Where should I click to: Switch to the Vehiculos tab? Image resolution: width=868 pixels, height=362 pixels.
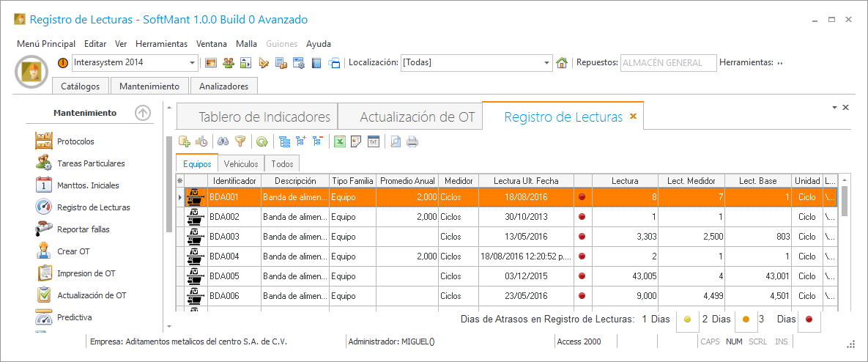pos(241,164)
